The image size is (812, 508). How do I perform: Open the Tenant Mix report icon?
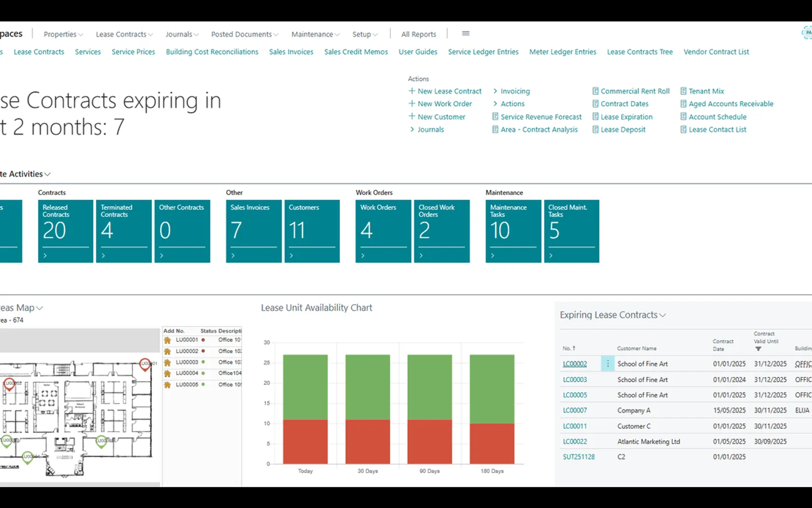683,91
